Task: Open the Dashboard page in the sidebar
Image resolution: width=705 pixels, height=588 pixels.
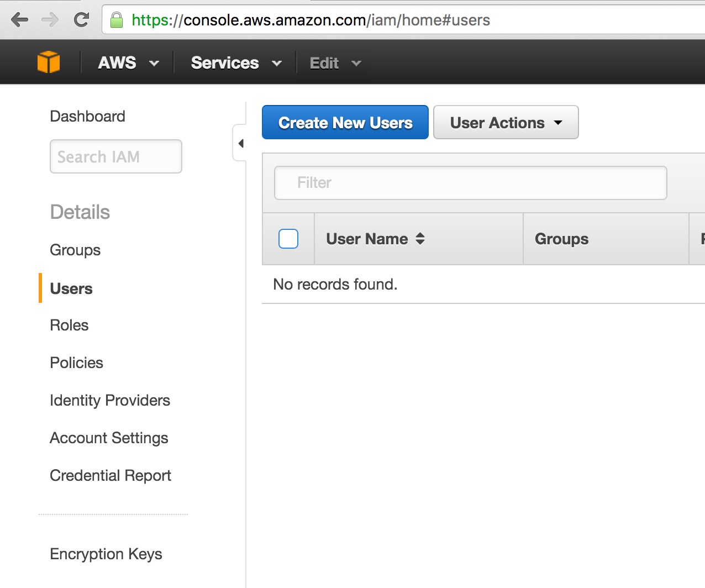Action: tap(87, 116)
